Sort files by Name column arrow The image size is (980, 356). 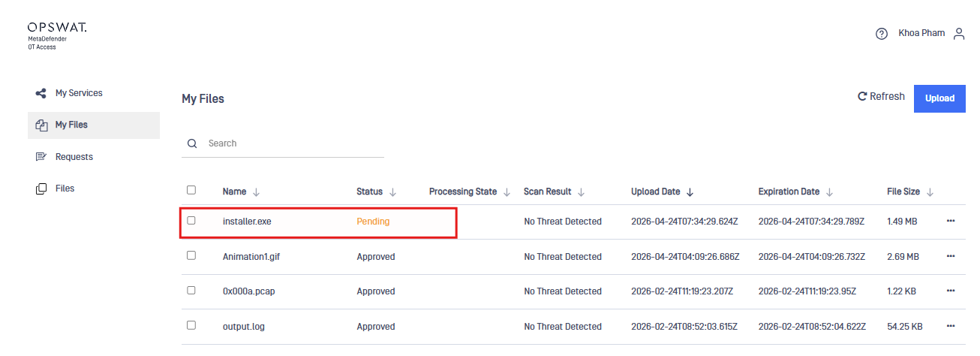pyautogui.click(x=257, y=192)
